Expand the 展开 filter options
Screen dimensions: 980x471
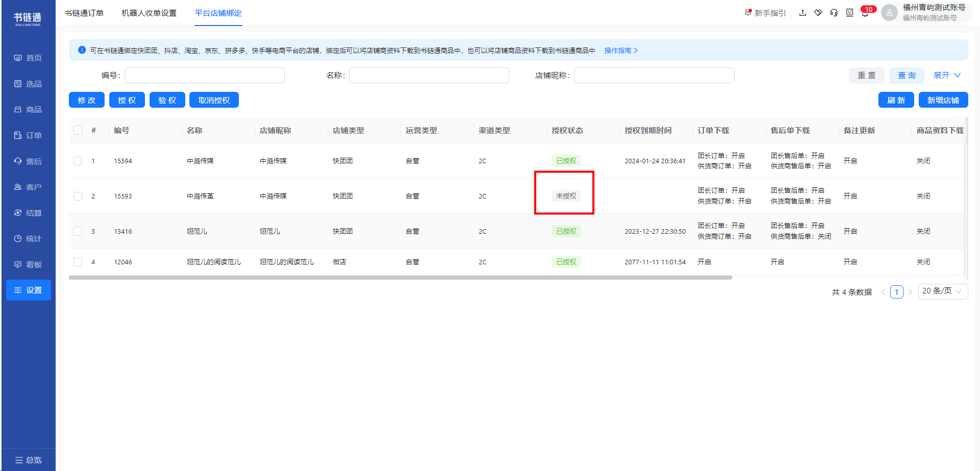click(x=947, y=75)
